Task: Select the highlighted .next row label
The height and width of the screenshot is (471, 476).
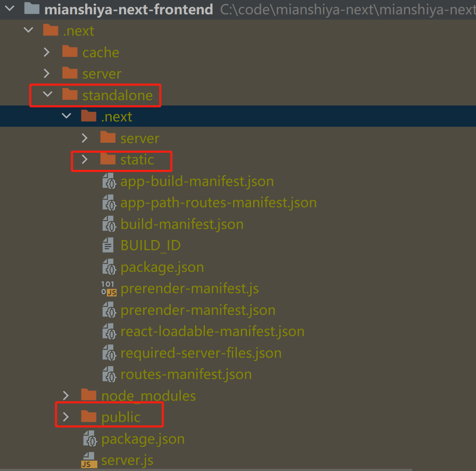Action: point(117,117)
